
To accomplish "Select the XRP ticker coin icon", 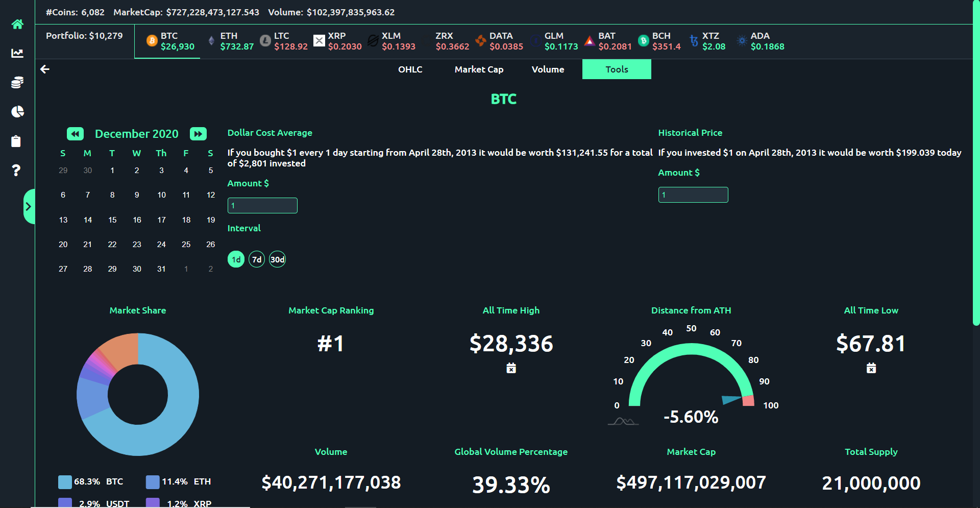I will pyautogui.click(x=319, y=41).
